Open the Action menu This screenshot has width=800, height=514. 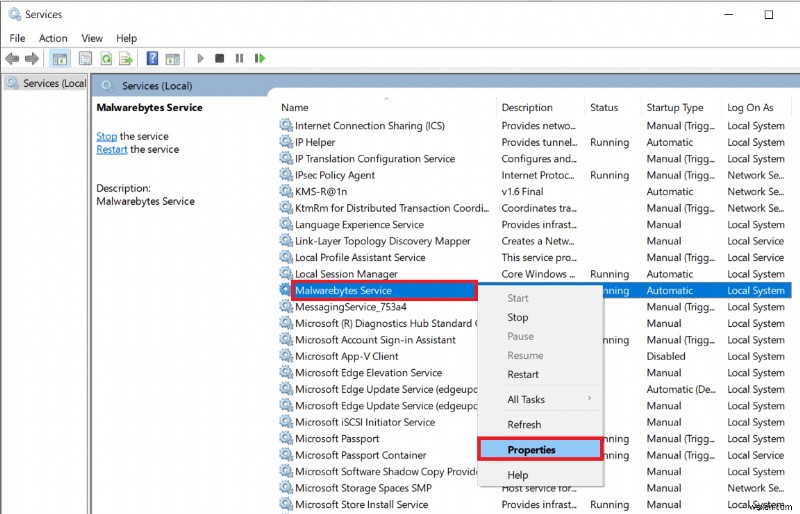(53, 38)
